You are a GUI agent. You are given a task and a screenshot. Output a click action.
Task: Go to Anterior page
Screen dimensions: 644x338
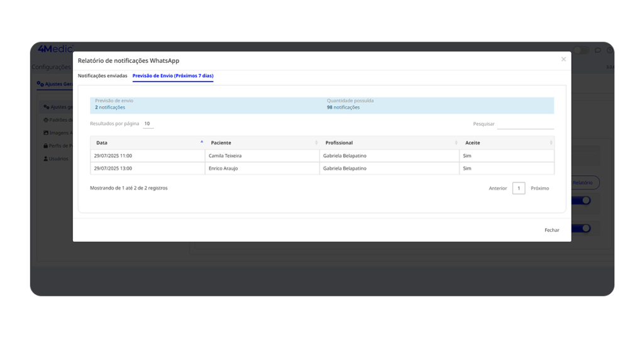pyautogui.click(x=498, y=188)
